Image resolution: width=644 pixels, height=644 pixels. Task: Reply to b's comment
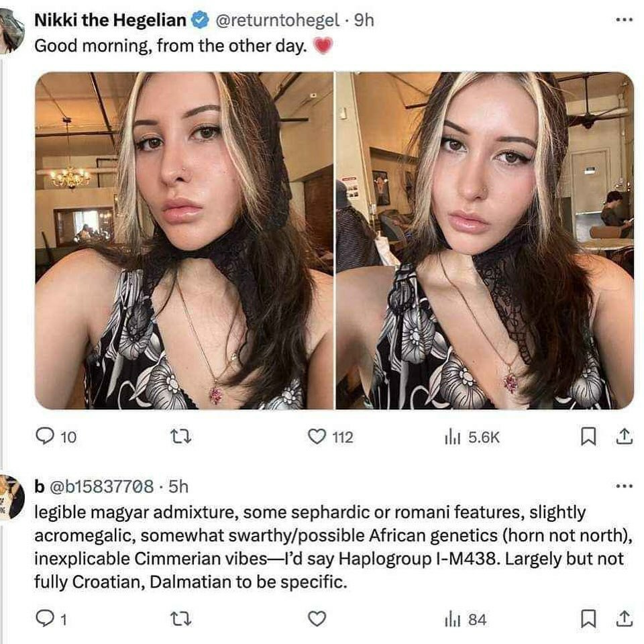click(51, 619)
